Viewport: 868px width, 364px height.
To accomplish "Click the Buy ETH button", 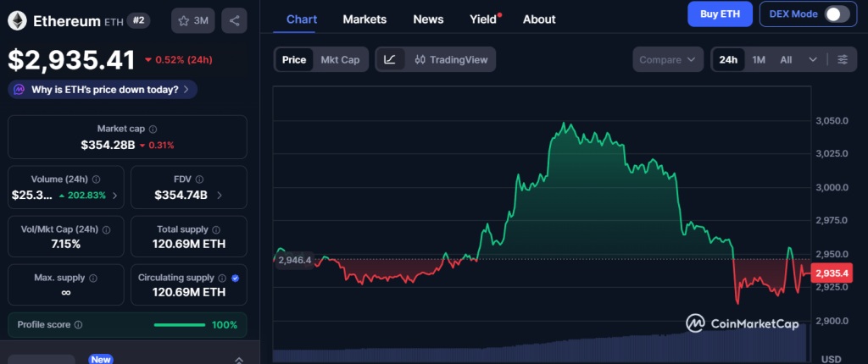I will pyautogui.click(x=721, y=14).
